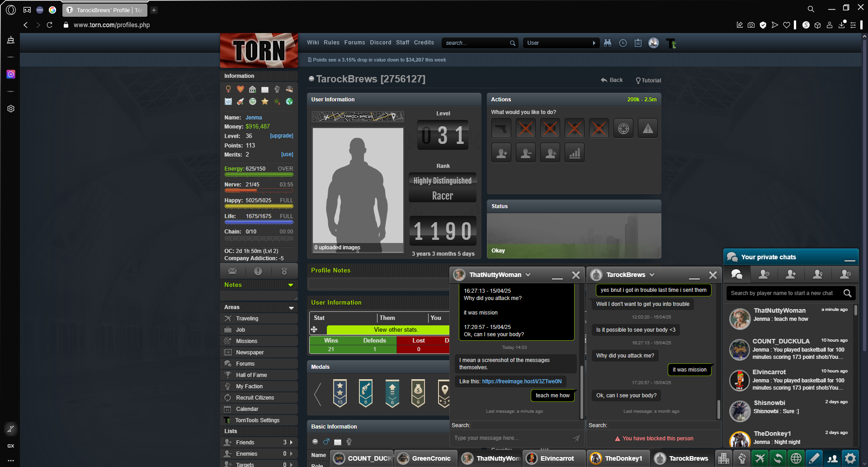Select the conversations chat tab
Screen dimensions: 868x467
pyautogui.click(x=737, y=274)
